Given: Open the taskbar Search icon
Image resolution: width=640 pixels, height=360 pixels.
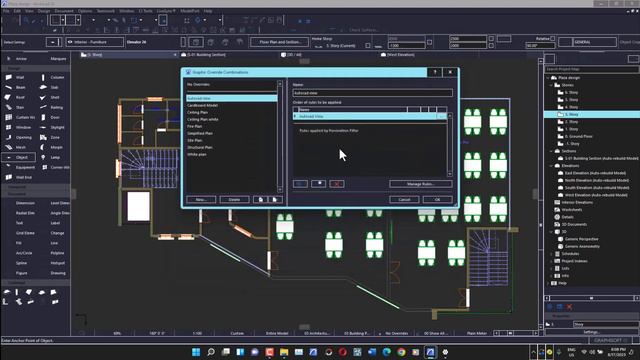Looking at the screenshot, I should 211,352.
